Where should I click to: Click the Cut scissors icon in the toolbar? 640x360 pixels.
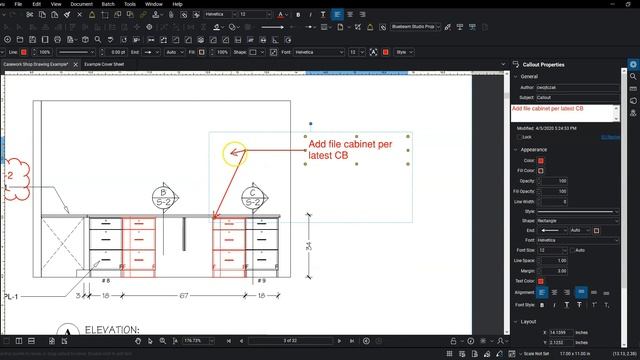29,15
